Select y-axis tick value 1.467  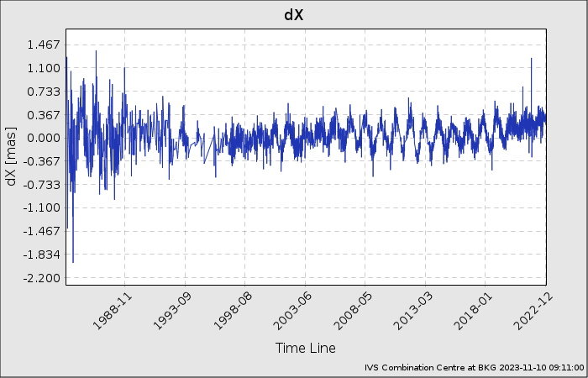44,45
